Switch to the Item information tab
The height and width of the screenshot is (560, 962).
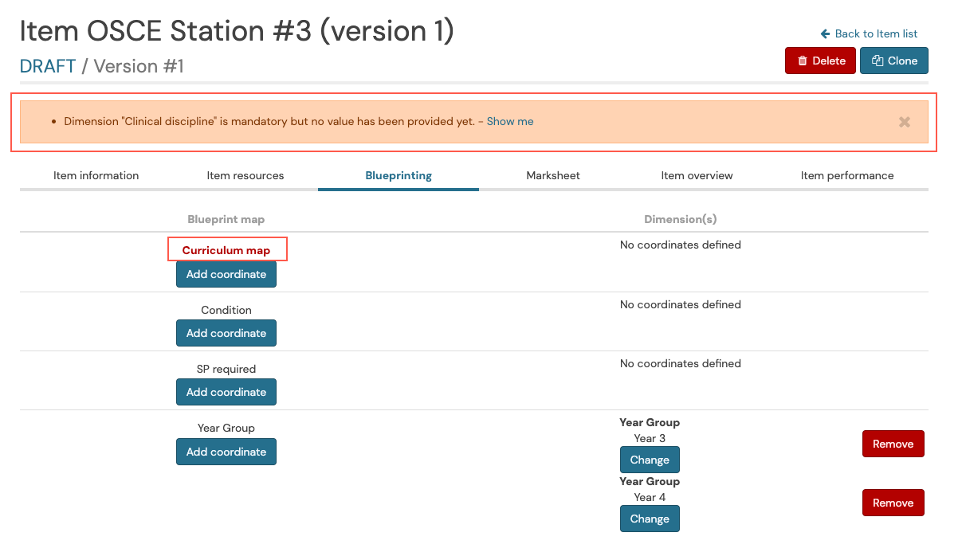click(x=96, y=175)
